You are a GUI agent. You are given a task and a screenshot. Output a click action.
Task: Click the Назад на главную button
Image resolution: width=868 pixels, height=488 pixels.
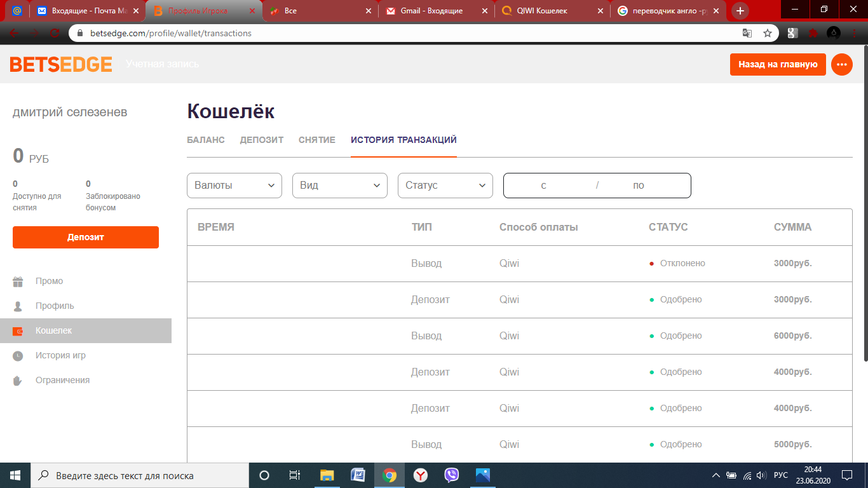(778, 64)
